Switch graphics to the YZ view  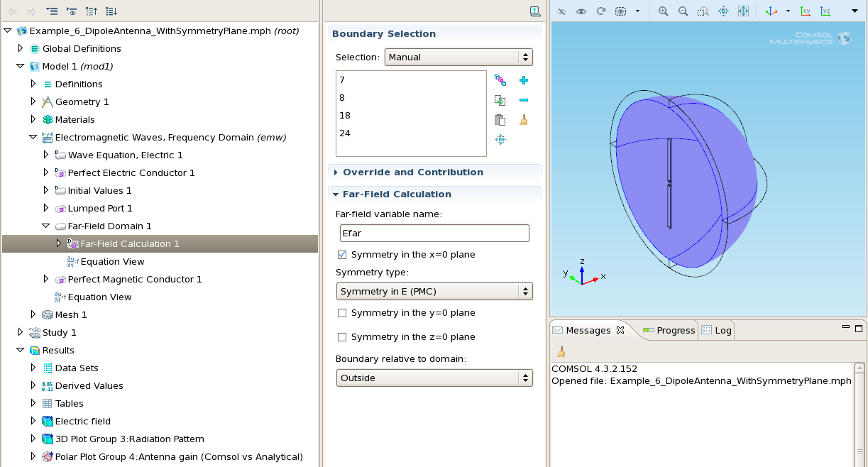tap(825, 11)
